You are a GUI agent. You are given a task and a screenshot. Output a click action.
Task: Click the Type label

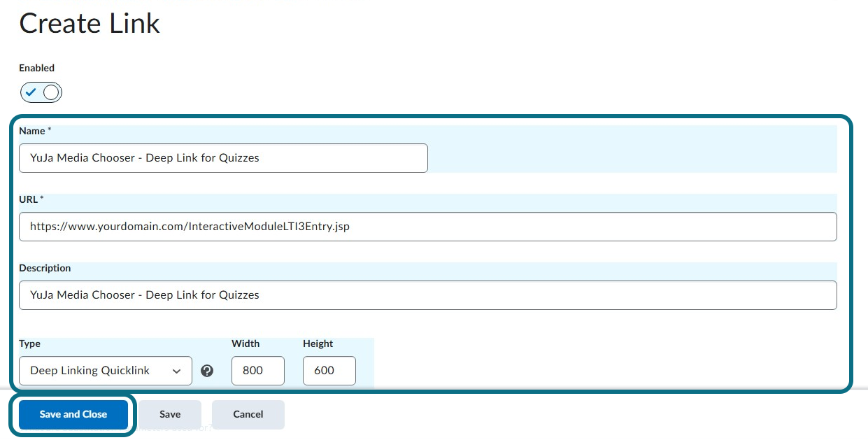pos(29,343)
